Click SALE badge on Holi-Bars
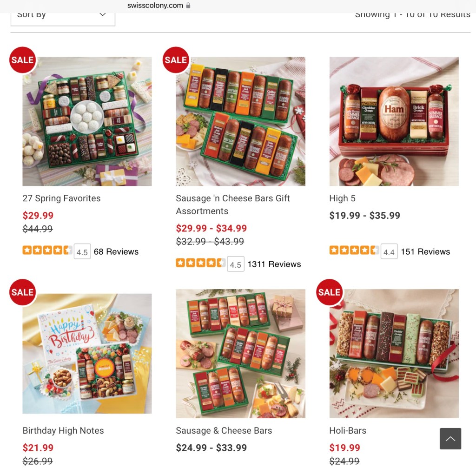 [x=330, y=292]
